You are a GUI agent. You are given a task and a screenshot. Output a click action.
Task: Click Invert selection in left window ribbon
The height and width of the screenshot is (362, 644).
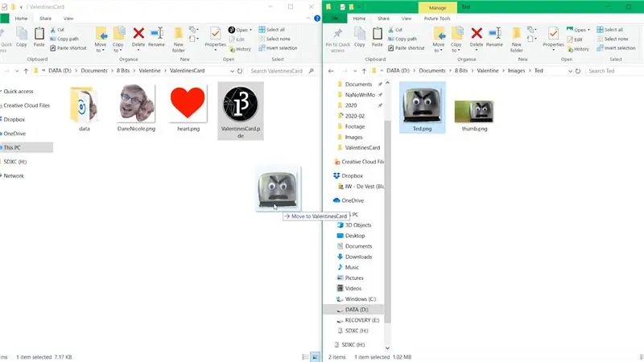point(277,48)
